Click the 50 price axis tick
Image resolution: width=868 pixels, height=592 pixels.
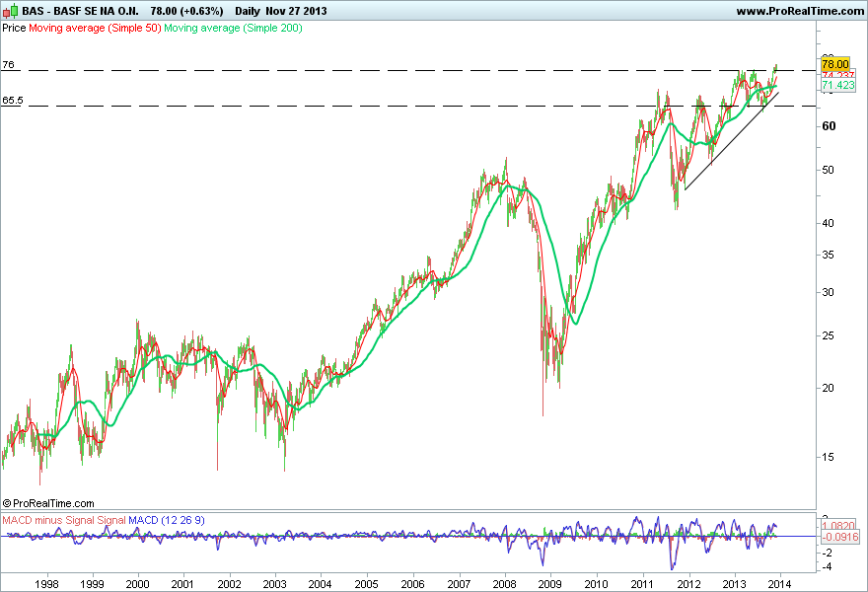(828, 170)
